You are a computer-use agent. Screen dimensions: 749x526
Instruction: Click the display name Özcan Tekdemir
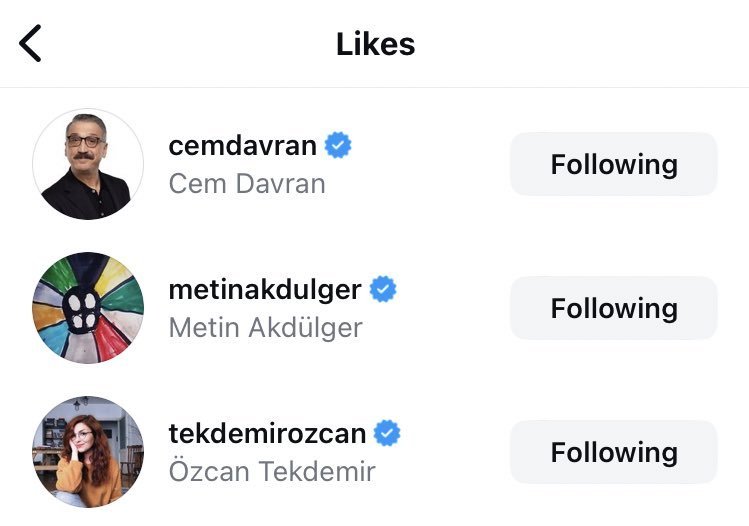[271, 471]
